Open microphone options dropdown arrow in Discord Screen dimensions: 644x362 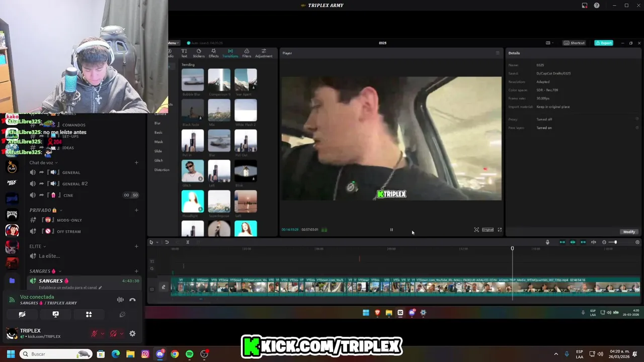103,333
